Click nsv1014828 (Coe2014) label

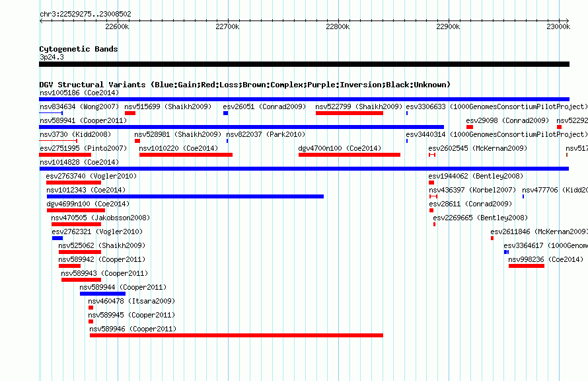pyautogui.click(x=79, y=162)
